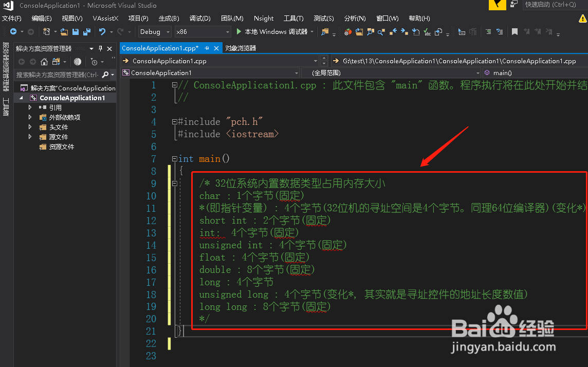Click the VA Find Symbol icon

pos(371,32)
